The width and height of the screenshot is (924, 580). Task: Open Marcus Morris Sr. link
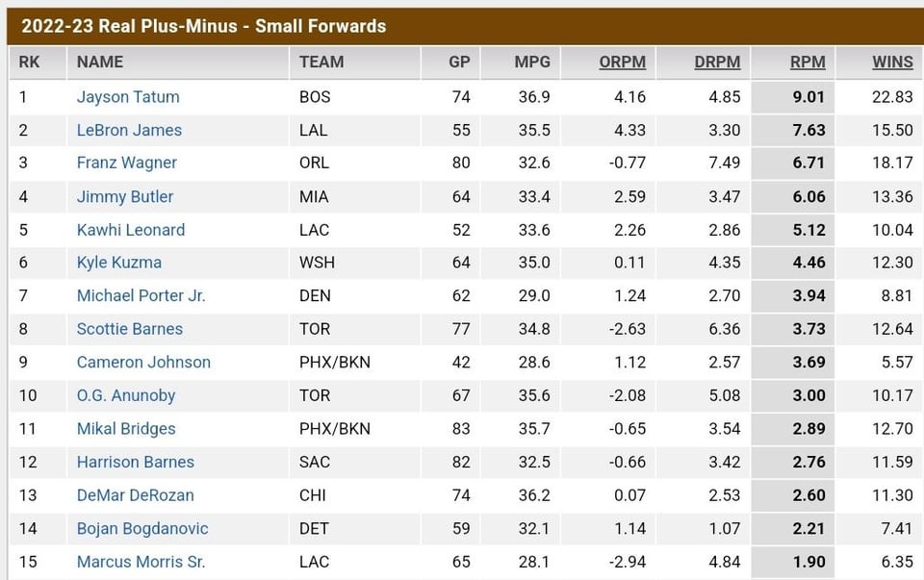coord(141,562)
